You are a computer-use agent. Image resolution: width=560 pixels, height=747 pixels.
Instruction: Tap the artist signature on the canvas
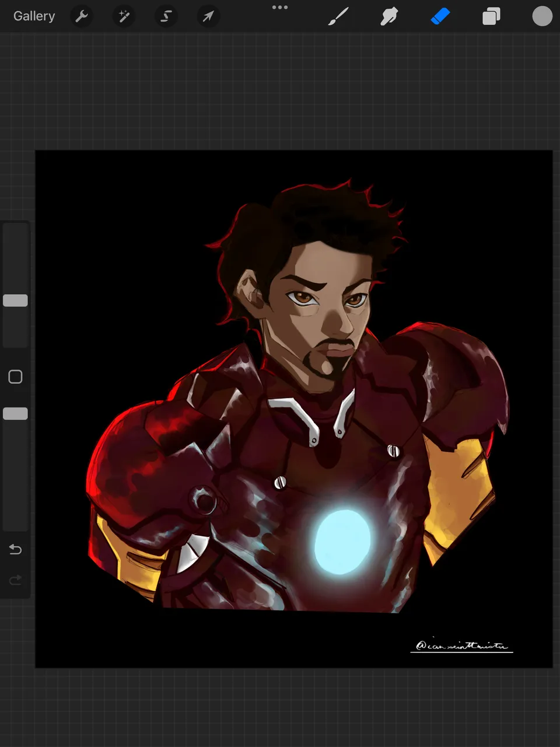coord(461,646)
